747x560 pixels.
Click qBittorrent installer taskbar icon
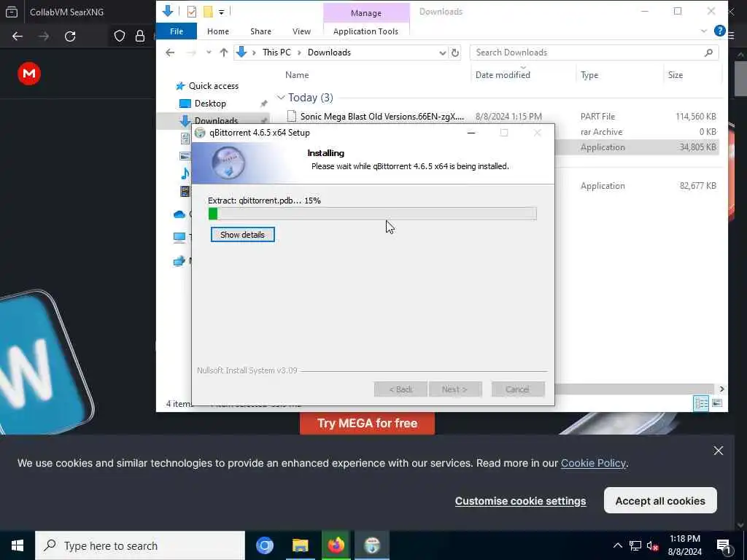(x=372, y=545)
